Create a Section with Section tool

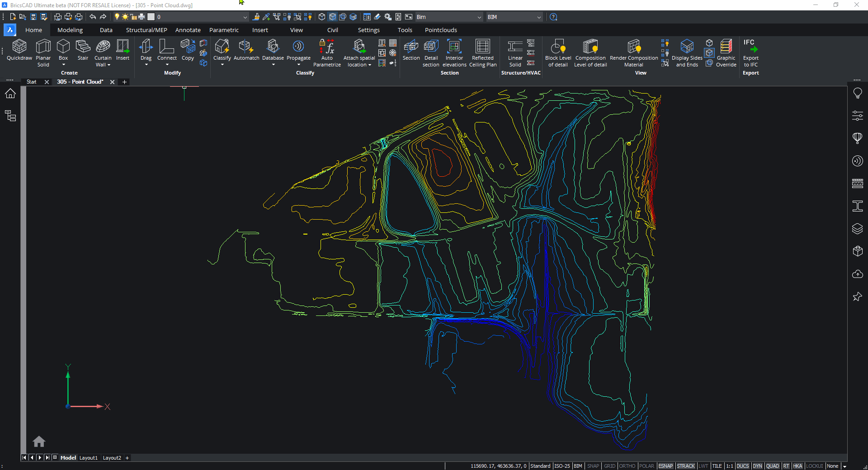[411, 50]
